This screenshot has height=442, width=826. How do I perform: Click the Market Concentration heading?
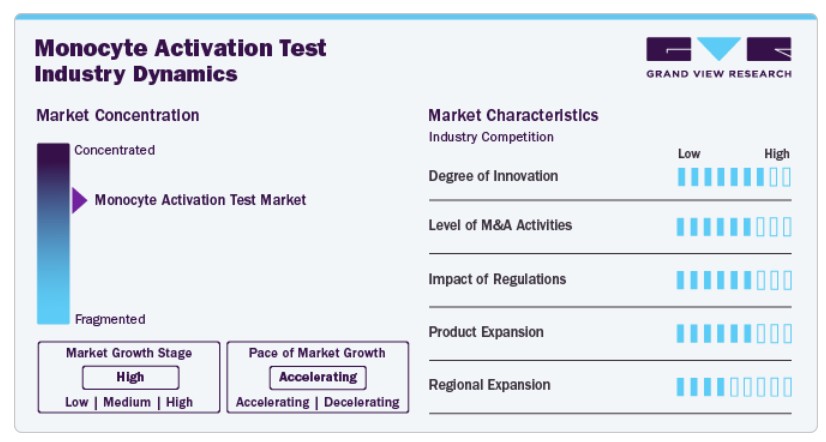(117, 115)
